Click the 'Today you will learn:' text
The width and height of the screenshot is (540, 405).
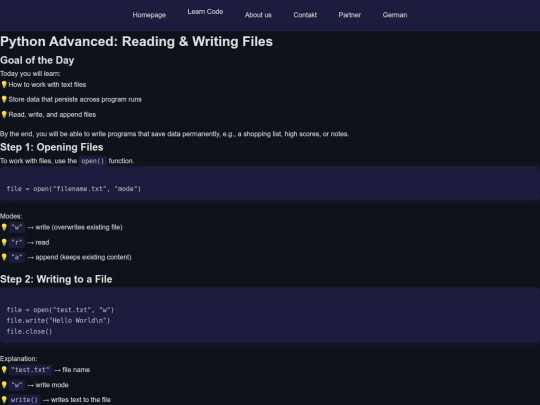click(31, 74)
